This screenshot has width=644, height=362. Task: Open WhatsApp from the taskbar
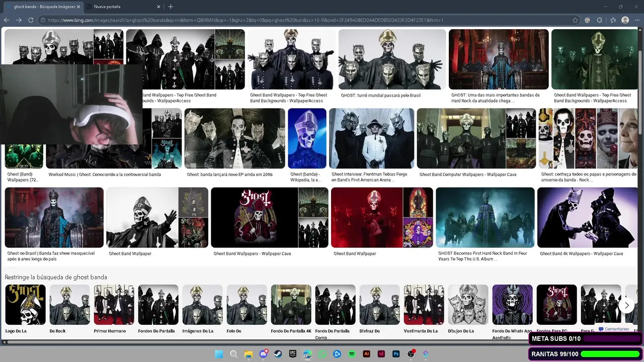point(322,354)
